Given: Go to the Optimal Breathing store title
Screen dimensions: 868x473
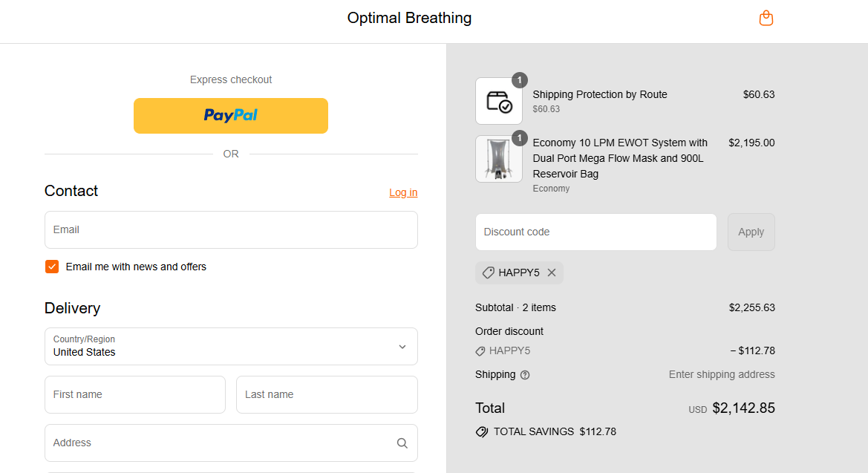Looking at the screenshot, I should 409,18.
